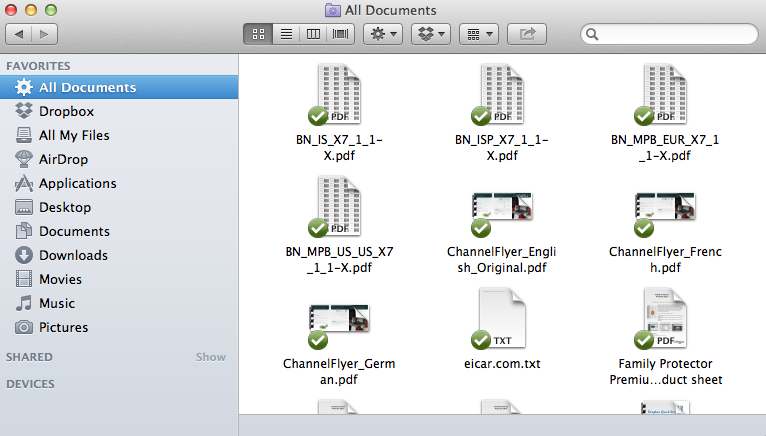Click the All Documents title folder icon
This screenshot has width=766, height=436.
pyautogui.click(x=333, y=10)
